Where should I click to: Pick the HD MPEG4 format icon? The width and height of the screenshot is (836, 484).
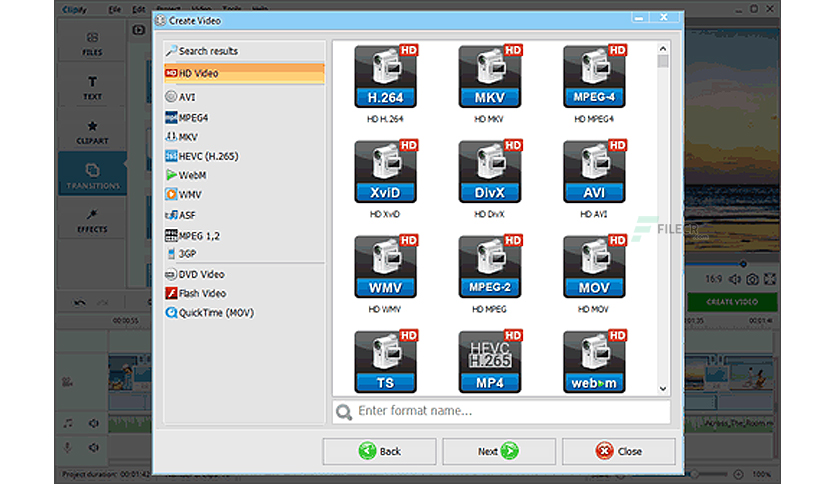[594, 77]
